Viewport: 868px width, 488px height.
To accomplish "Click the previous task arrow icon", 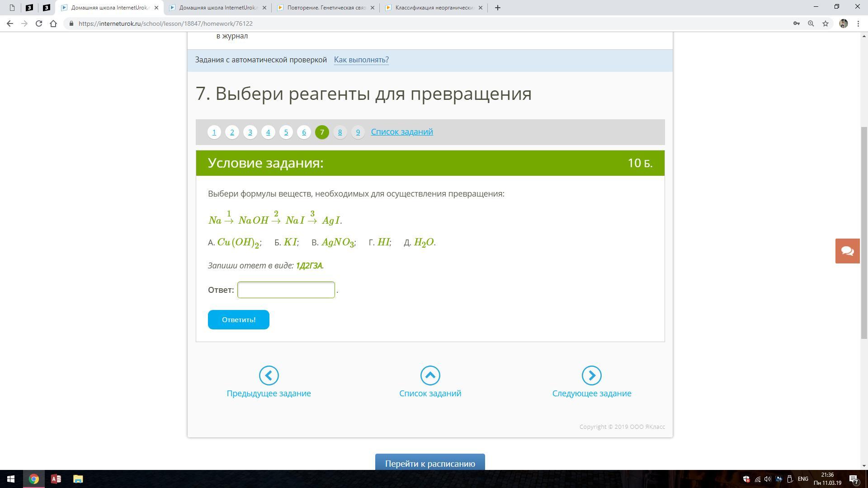I will point(269,375).
